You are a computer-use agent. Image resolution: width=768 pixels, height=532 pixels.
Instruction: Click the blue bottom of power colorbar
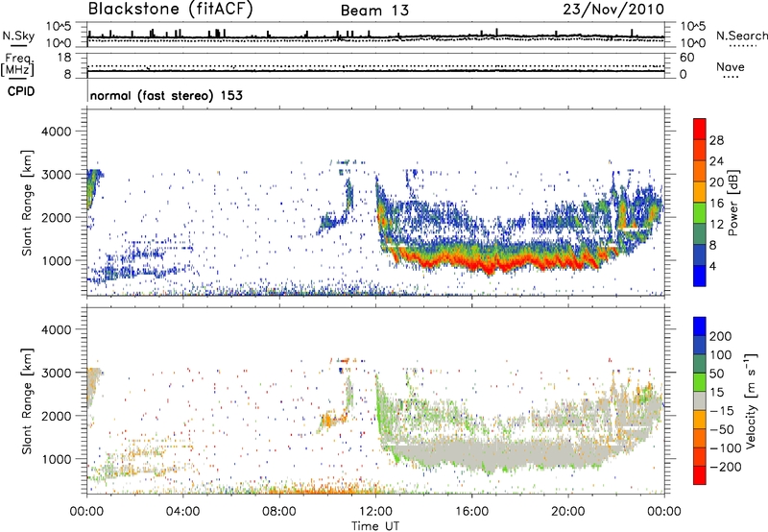(700, 277)
